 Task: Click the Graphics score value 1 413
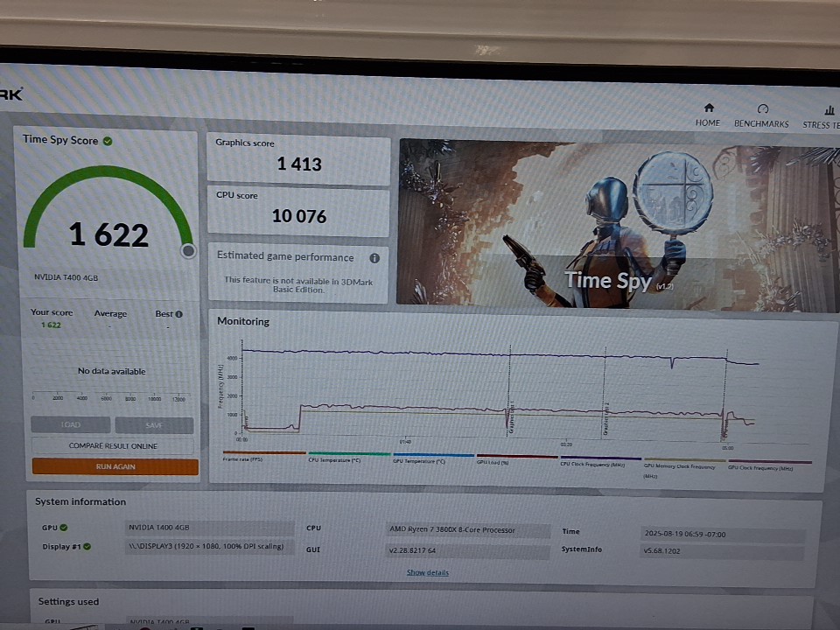tap(299, 164)
